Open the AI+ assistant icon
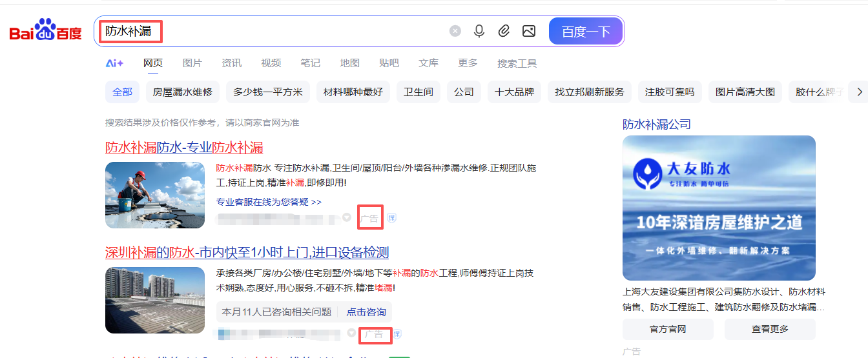 (114, 63)
